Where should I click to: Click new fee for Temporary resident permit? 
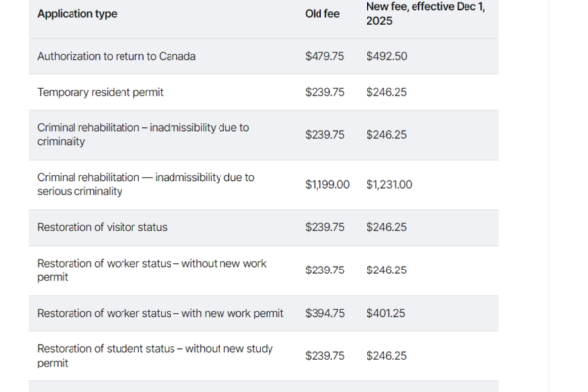386,92
